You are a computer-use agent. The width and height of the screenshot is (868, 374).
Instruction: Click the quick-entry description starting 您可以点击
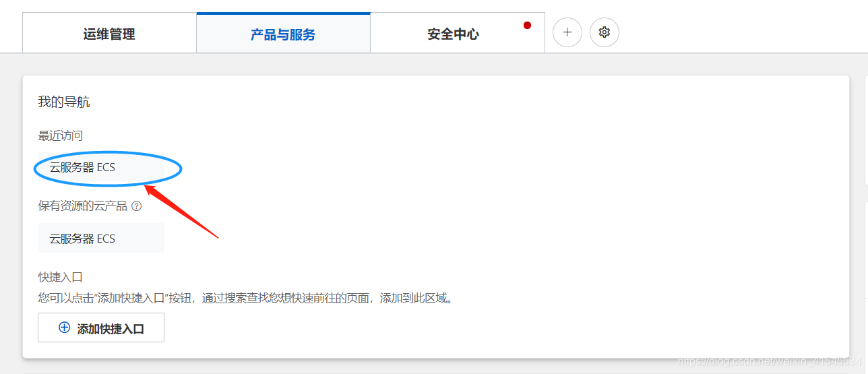(x=245, y=297)
